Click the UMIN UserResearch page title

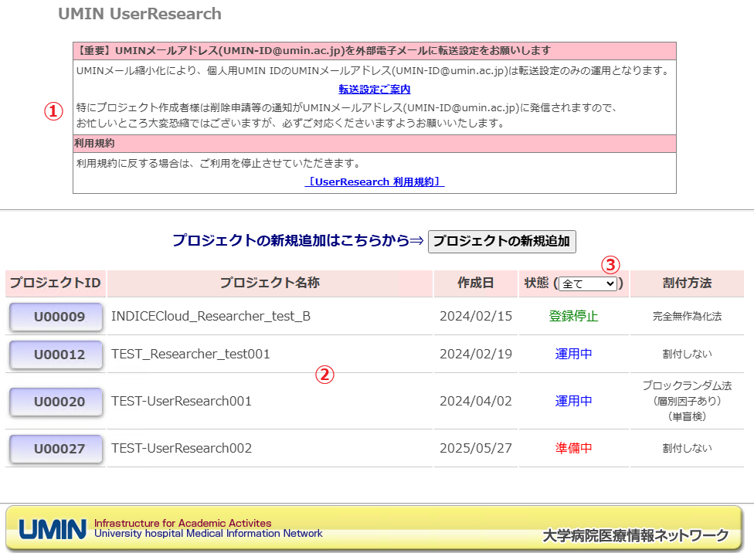pos(140,14)
